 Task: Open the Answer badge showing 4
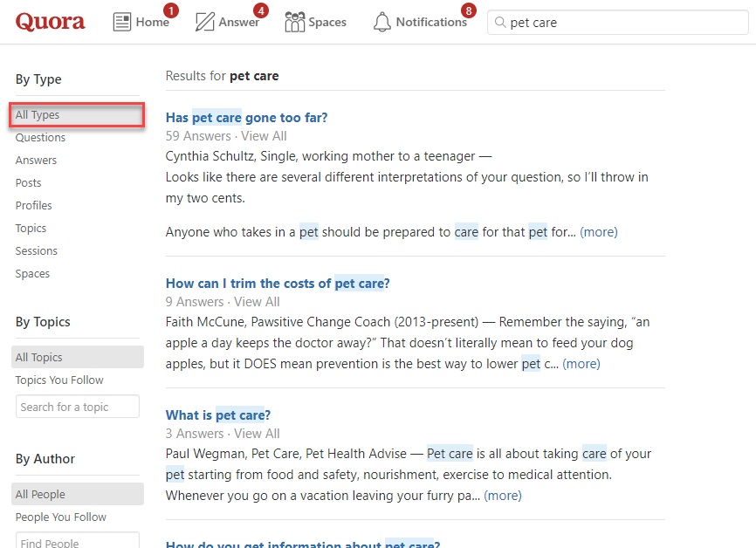pos(261,10)
